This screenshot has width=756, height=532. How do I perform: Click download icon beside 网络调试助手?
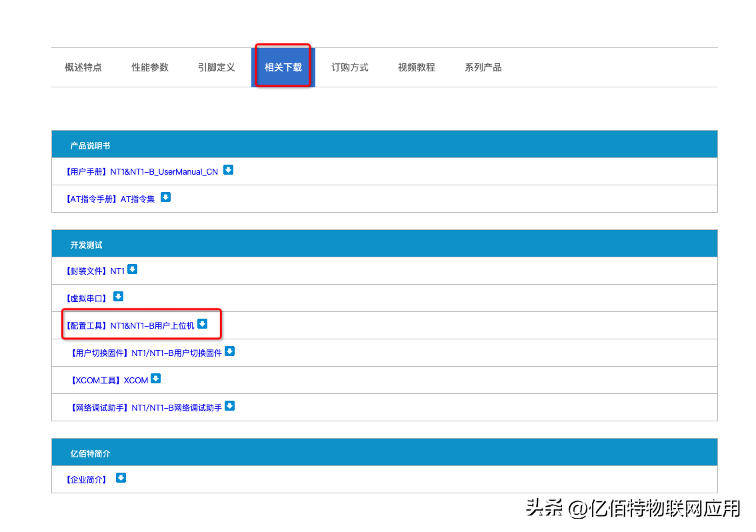pos(229,406)
